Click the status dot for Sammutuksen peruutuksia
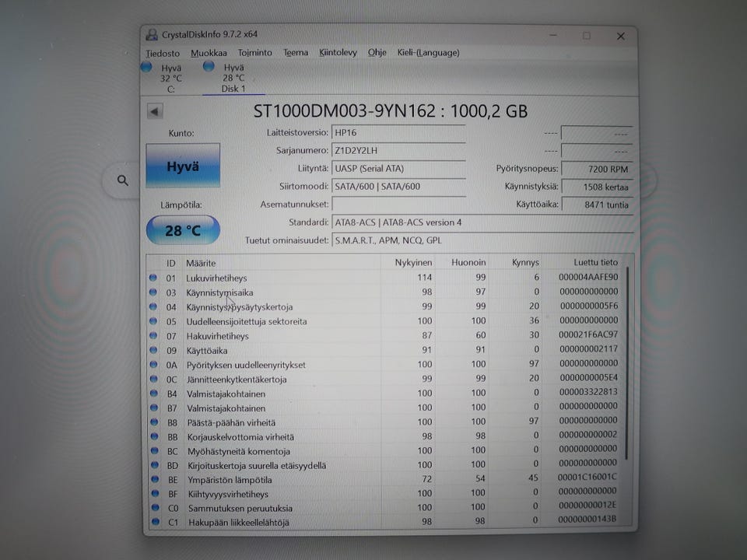 (x=156, y=508)
